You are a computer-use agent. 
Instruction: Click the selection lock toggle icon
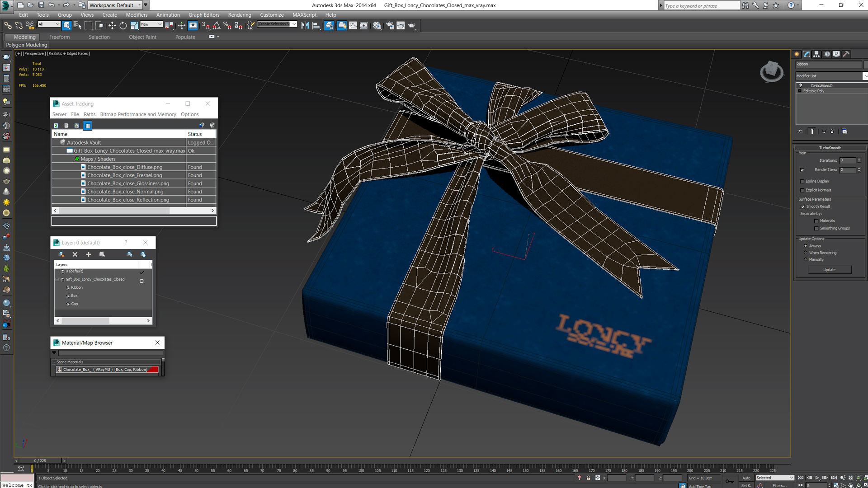[x=589, y=478]
